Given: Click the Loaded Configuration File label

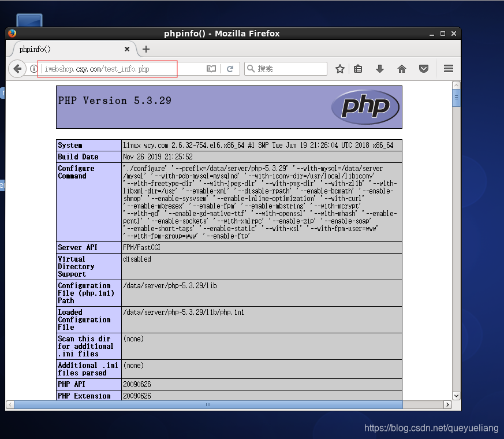Looking at the screenshot, I should (x=84, y=319).
